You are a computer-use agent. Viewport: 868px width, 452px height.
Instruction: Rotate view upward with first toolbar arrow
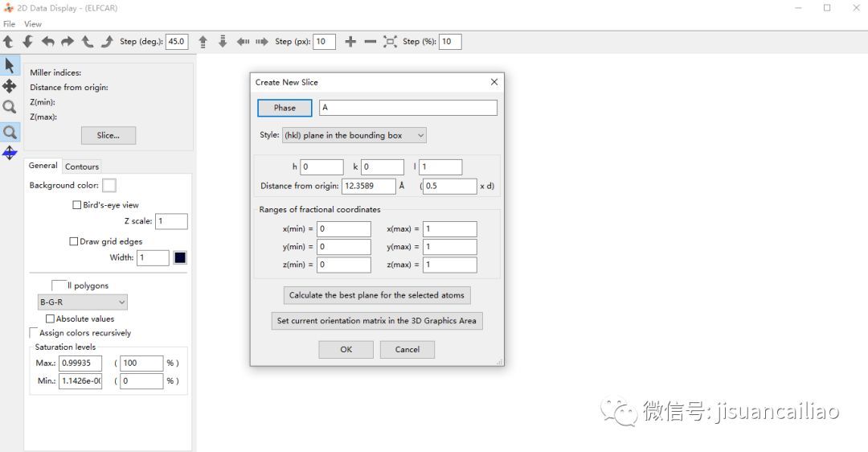8,42
